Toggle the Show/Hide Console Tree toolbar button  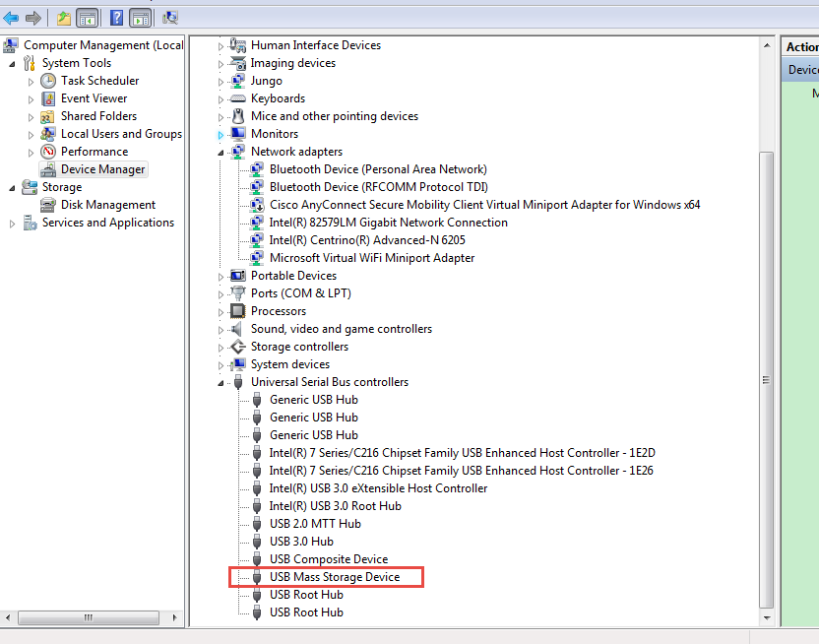(x=88, y=19)
